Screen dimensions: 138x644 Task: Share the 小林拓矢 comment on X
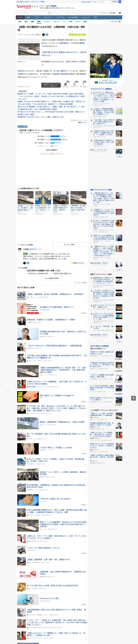tap(24, 263)
